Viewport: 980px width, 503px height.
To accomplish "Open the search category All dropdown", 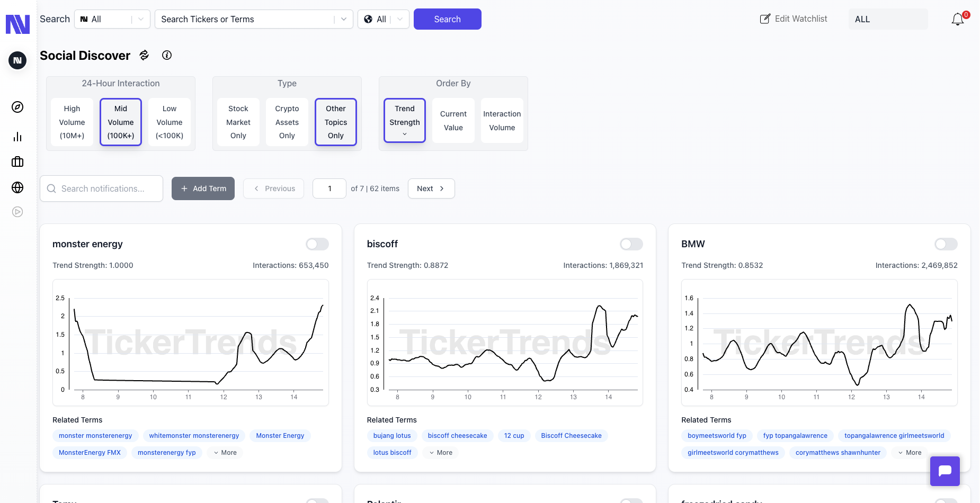I will (x=112, y=19).
